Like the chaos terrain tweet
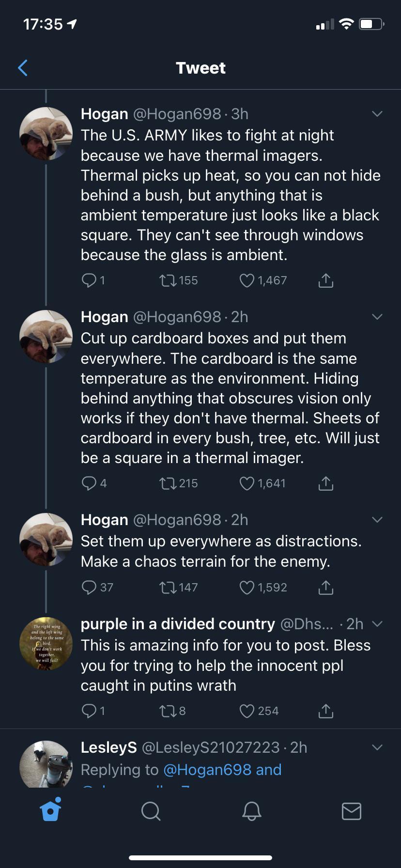The height and width of the screenshot is (868, 401). [247, 588]
